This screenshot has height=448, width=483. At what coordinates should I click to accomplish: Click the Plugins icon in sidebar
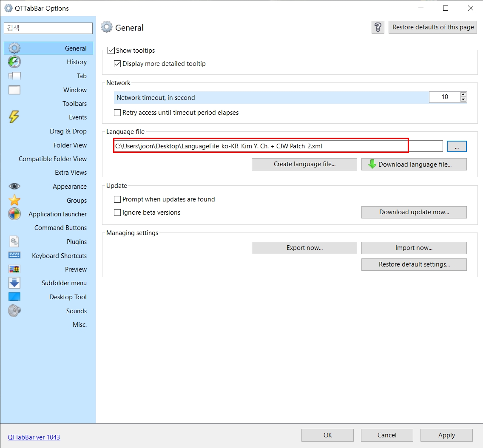point(14,242)
